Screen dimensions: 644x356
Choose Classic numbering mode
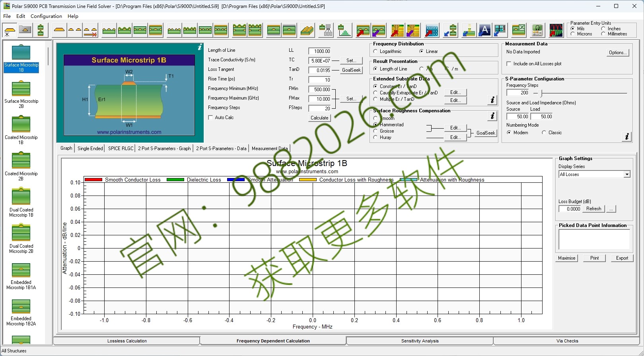pos(544,133)
